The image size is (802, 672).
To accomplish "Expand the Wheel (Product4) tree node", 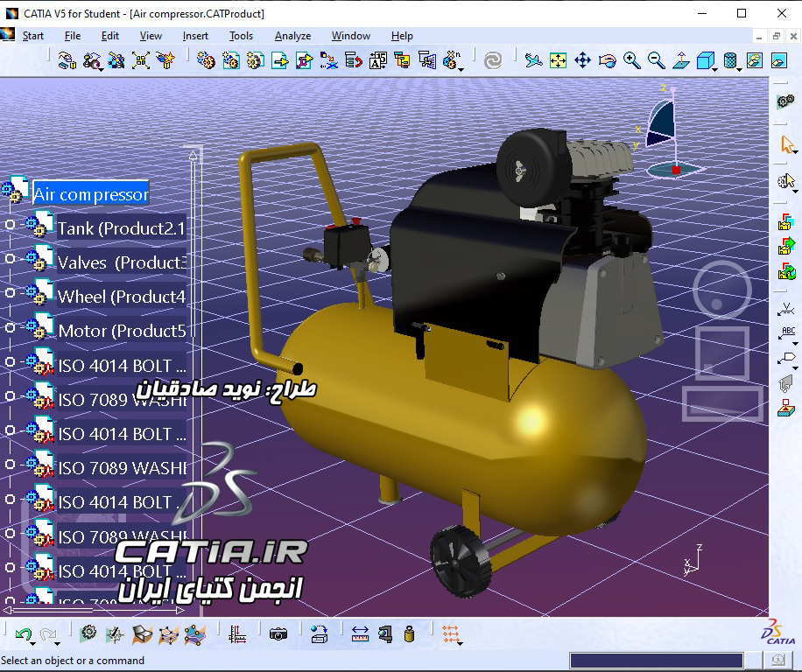I will (10, 293).
